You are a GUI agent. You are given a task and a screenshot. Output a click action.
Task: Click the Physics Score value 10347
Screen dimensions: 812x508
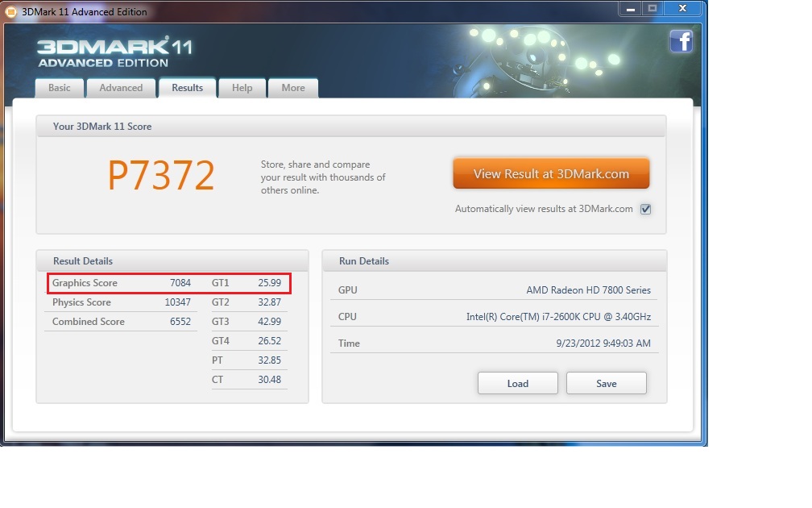point(177,302)
